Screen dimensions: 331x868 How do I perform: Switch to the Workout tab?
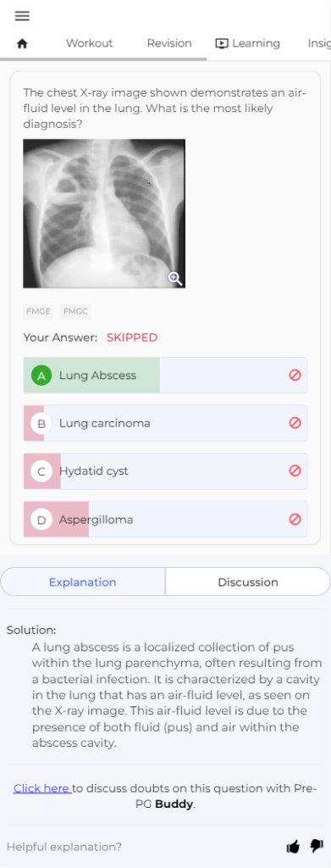tap(89, 43)
